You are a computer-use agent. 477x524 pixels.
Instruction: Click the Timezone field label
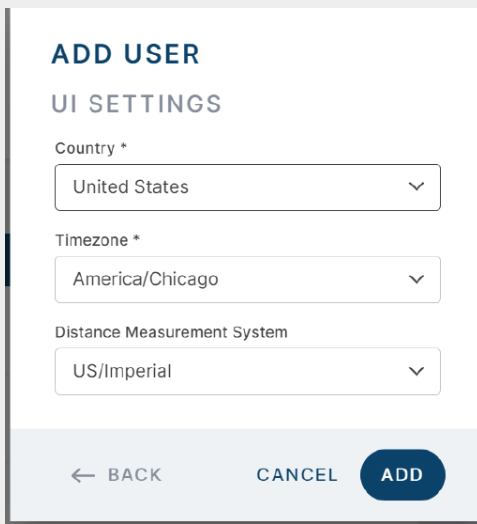(x=92, y=240)
